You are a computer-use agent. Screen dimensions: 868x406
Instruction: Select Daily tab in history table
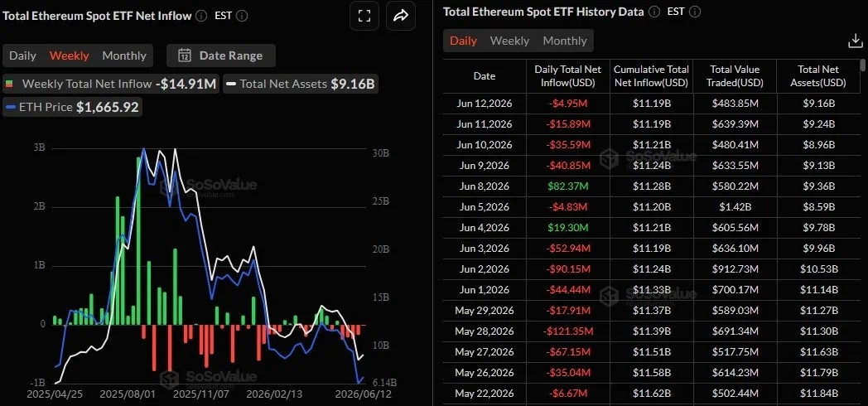[x=463, y=41]
